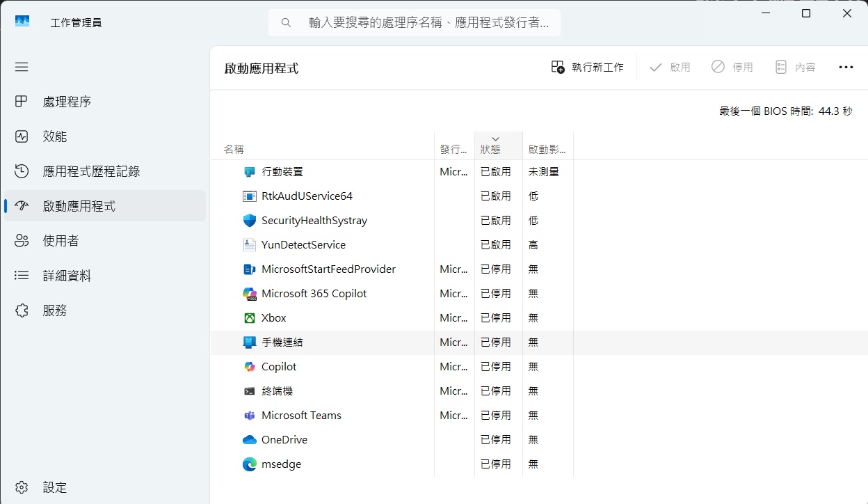Viewport: 868px width, 504px height.
Task: Click the 發行者 column header
Action: pyautogui.click(x=453, y=149)
